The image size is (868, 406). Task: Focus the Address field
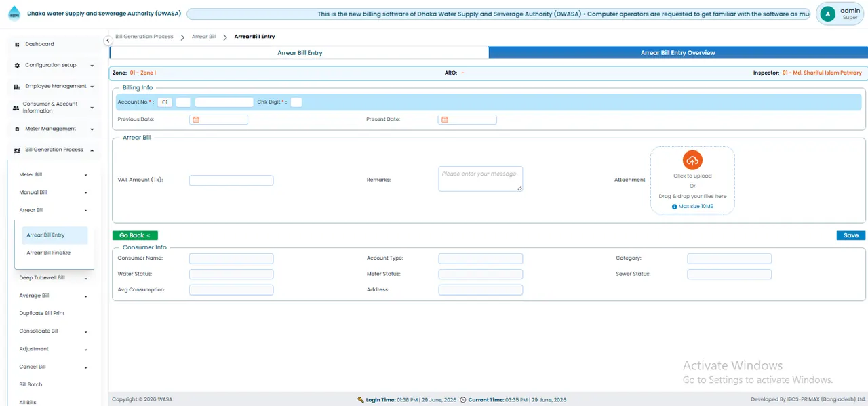481,290
